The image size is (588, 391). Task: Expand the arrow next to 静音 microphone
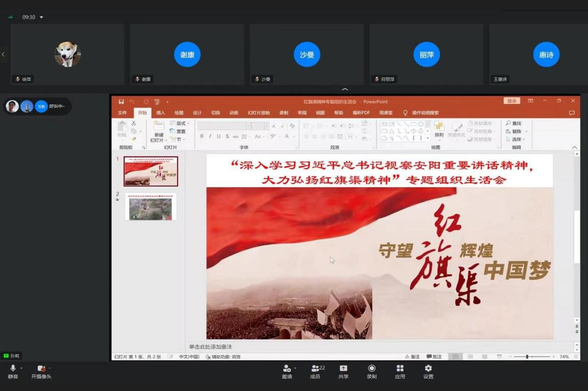(21, 368)
